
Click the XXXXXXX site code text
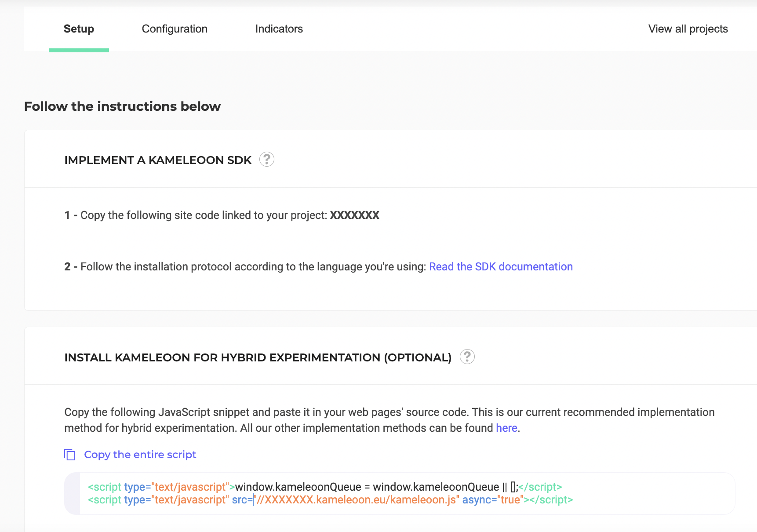[354, 215]
